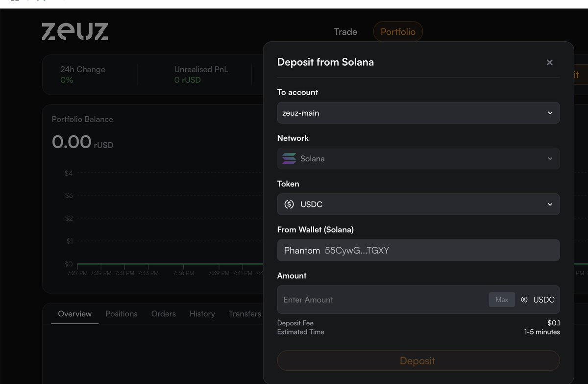The width and height of the screenshot is (588, 384).
Task: Click the Phantom wallet address field
Action: coord(418,250)
